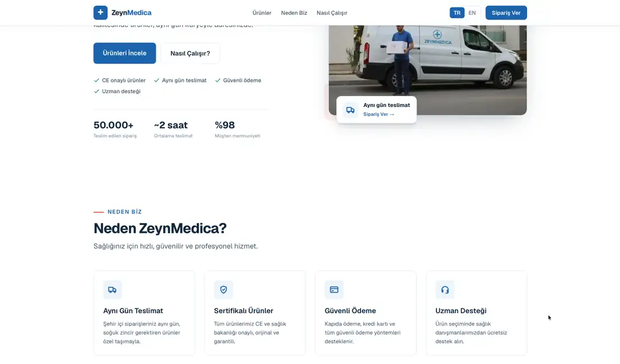Click the checkmark next to CE onaylı ürünler
Screen dimensions: 620x364
pyautogui.click(x=96, y=80)
